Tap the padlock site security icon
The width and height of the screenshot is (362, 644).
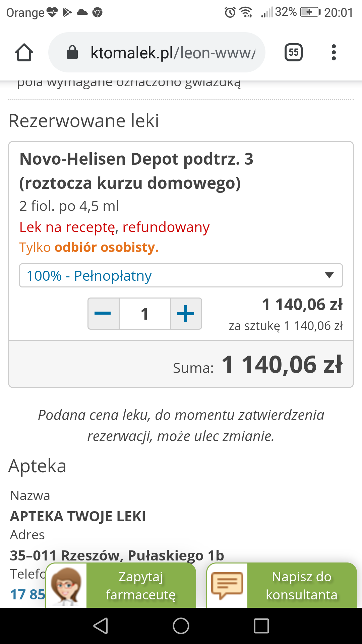tap(72, 53)
